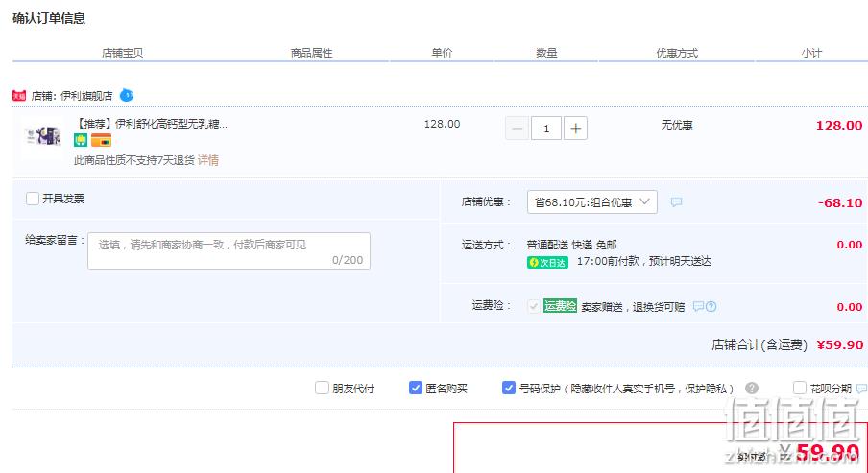Click the 单价 column header
Screen dimensions: 868x473
tap(442, 53)
